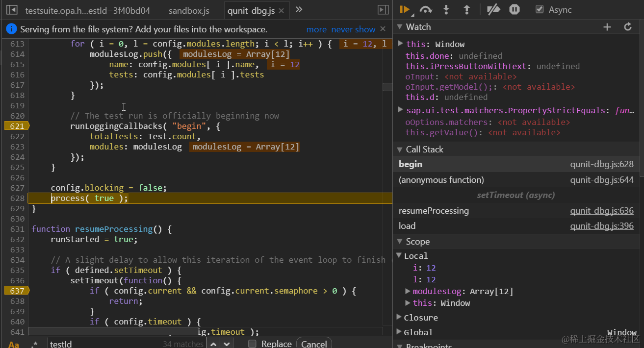Open qunit-dbg.js:644 source link
Viewport: 644px width, 348px height.
pyautogui.click(x=602, y=180)
